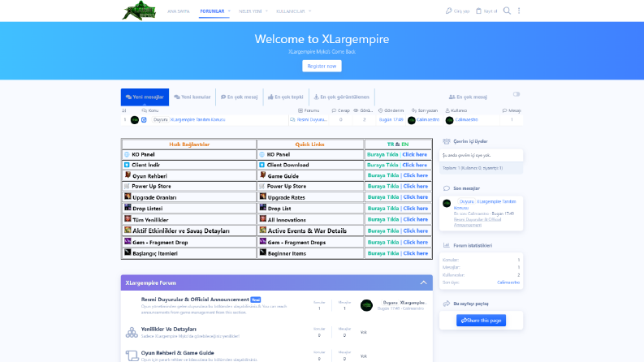Click the Upgrade Rates row icon
The height and width of the screenshot is (362, 644).
263,196
